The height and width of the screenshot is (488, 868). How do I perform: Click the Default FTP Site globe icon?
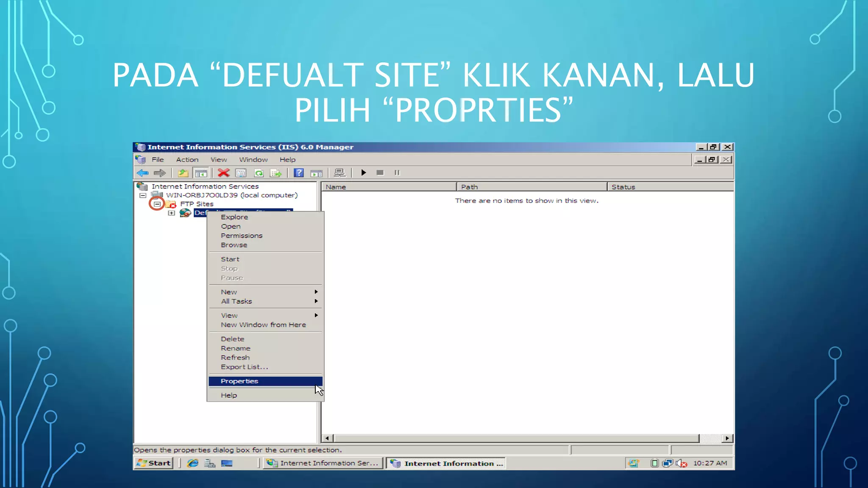pyautogui.click(x=185, y=213)
